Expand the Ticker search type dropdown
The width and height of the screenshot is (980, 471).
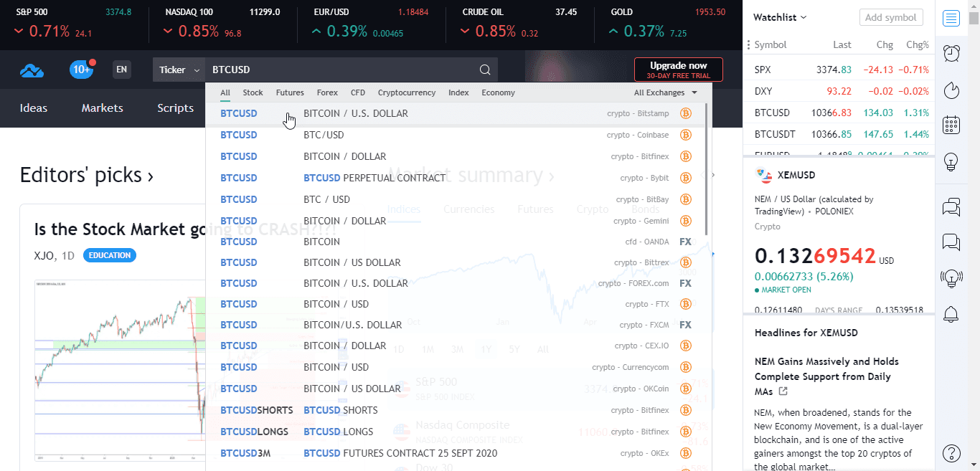pyautogui.click(x=179, y=70)
